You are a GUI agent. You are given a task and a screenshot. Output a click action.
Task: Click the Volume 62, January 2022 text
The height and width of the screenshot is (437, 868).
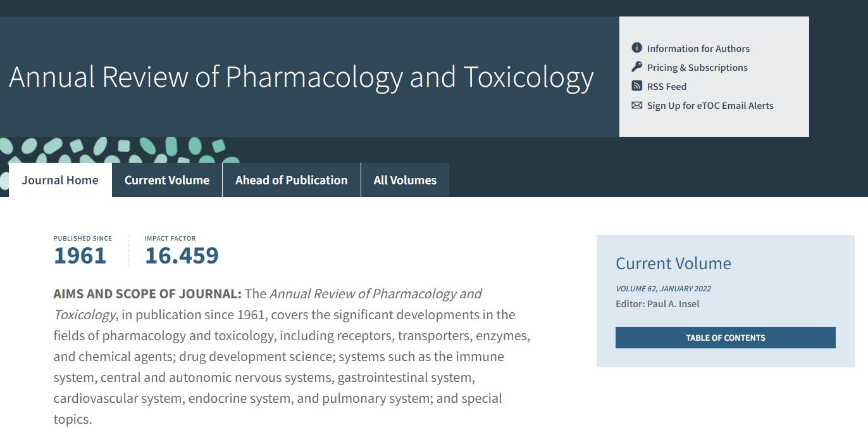[x=663, y=289]
